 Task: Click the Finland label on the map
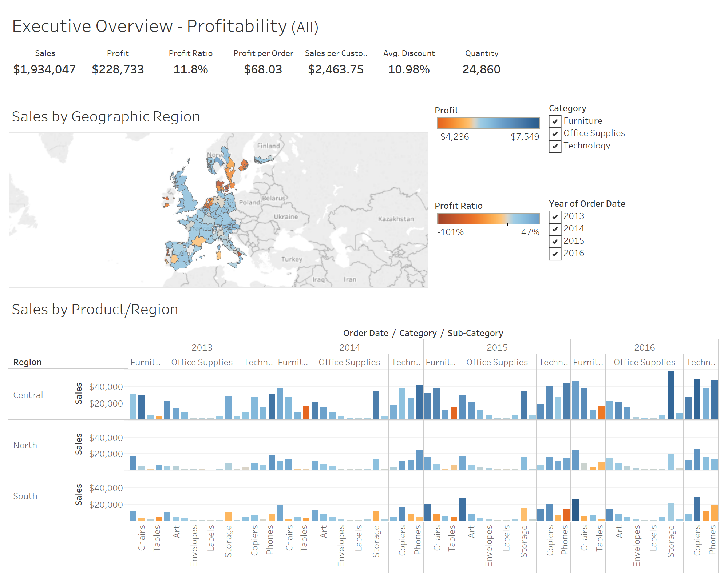tap(268, 146)
